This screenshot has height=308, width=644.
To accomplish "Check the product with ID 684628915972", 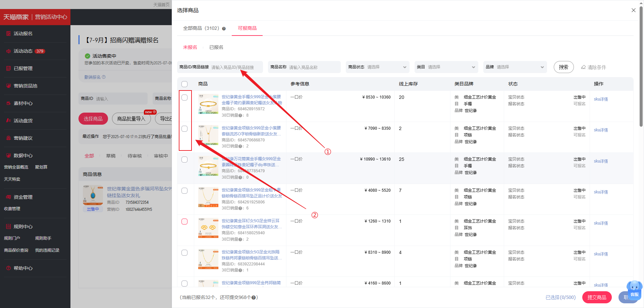I will point(184,98).
